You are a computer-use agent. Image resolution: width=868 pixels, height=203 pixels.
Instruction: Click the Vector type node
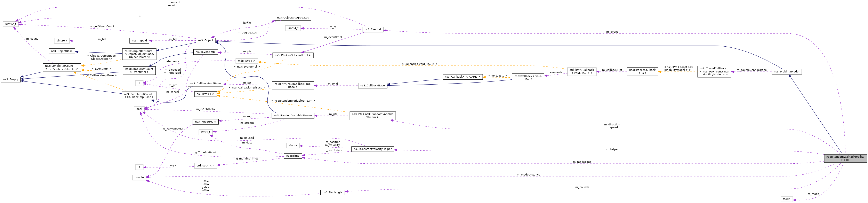coord(293,146)
